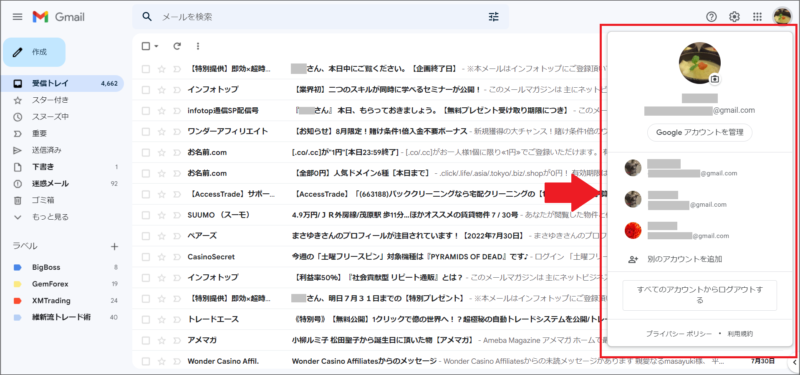Click the 別のアカウントを追加 person icon
This screenshot has width=800, height=375.
tap(633, 259)
